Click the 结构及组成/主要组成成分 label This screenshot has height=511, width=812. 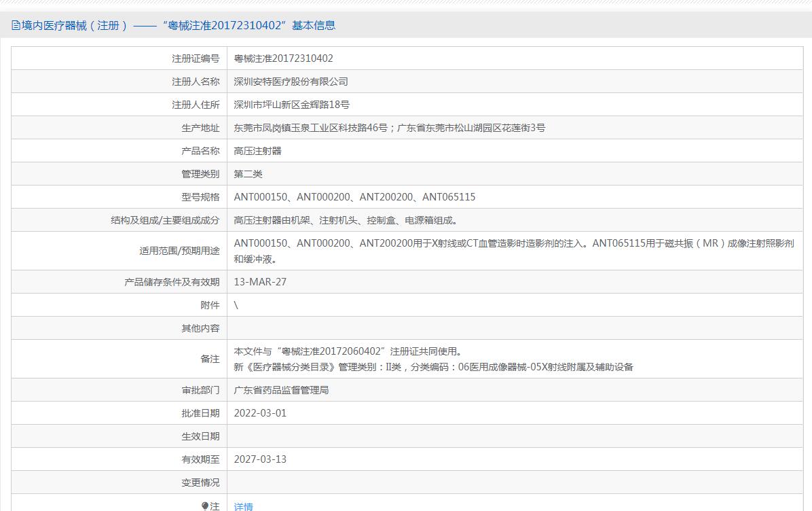click(165, 220)
